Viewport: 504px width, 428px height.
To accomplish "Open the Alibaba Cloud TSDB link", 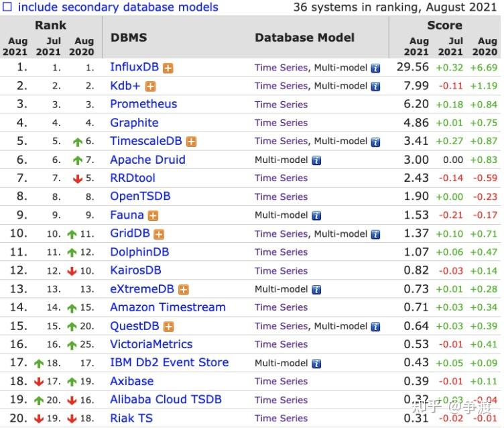I will coord(166,399).
